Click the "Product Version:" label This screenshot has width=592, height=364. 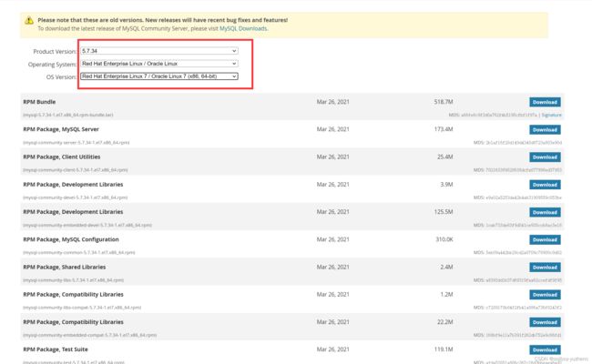pos(56,52)
